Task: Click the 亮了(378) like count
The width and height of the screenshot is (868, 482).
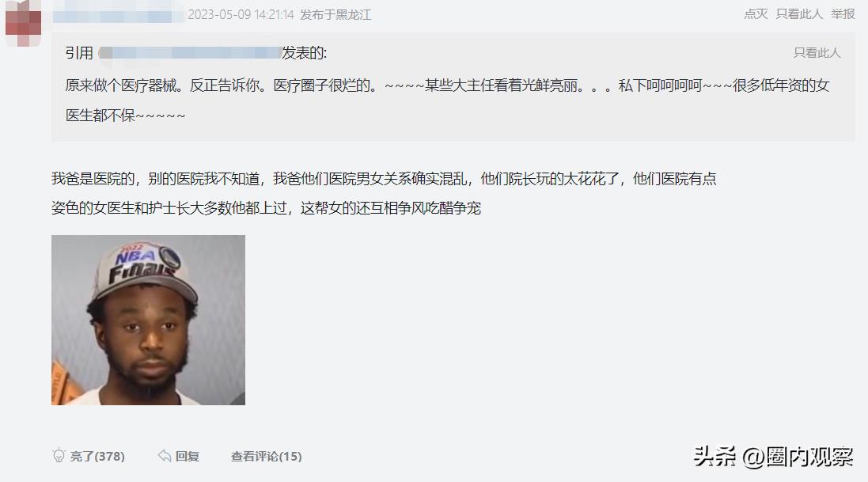Action: tap(97, 456)
